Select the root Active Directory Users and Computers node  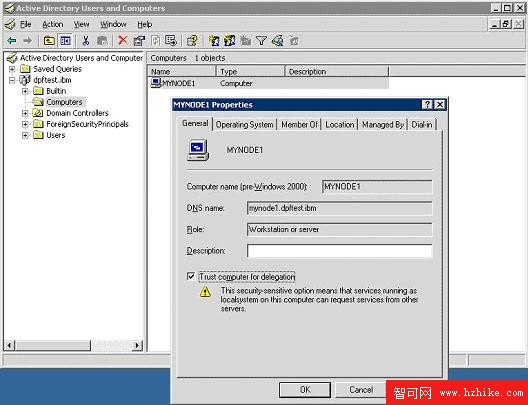tap(81, 58)
